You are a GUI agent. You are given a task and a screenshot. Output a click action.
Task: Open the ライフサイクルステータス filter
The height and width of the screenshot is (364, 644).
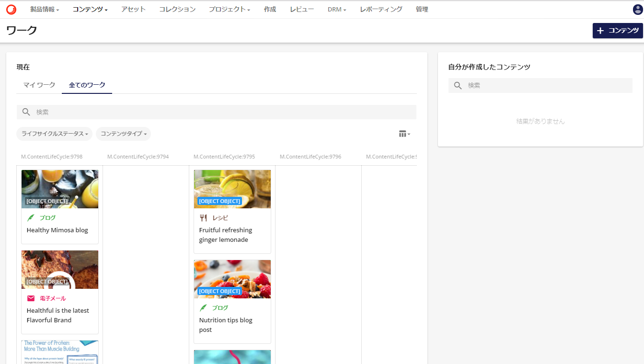(x=54, y=134)
